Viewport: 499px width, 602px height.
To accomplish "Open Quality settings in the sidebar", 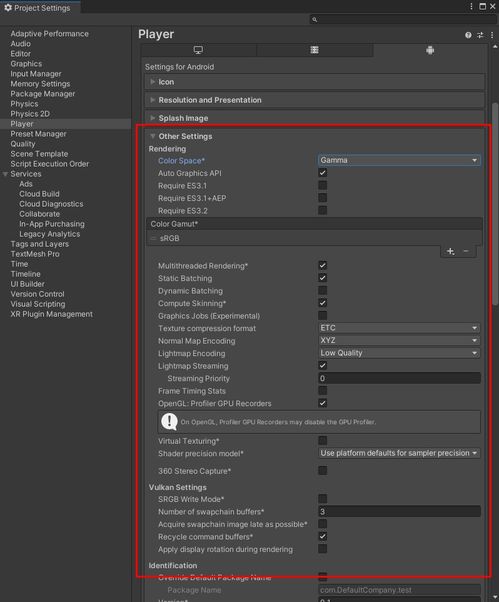I will click(23, 144).
